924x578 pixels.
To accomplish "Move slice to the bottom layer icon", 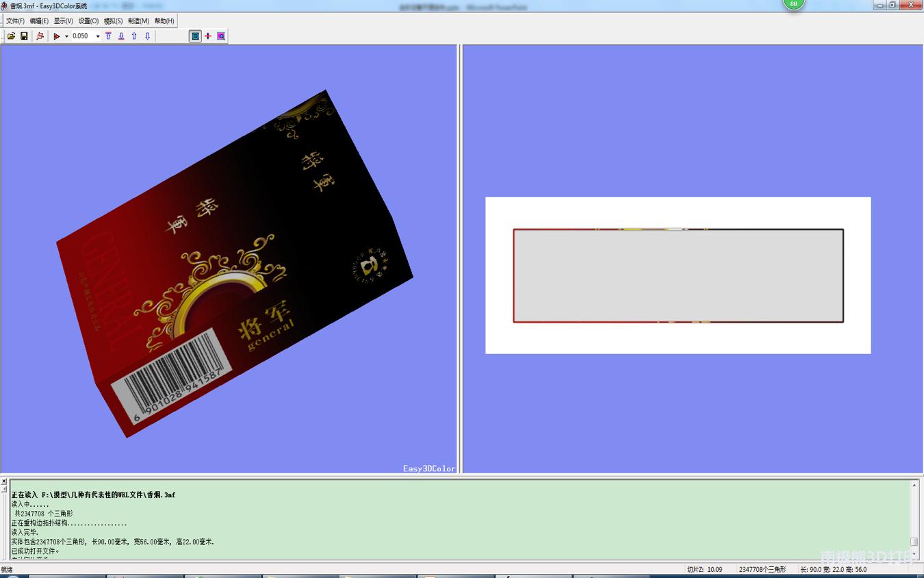I will (x=121, y=36).
